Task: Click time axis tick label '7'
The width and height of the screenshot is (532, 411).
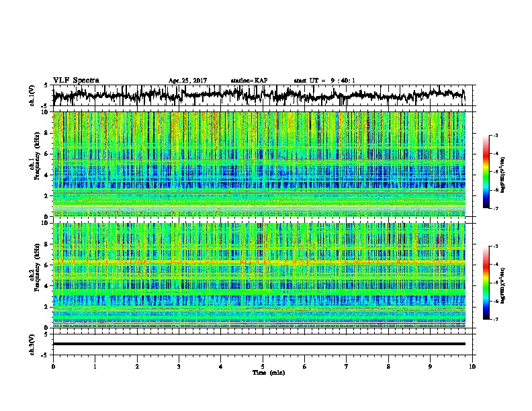Action: pos(347,367)
